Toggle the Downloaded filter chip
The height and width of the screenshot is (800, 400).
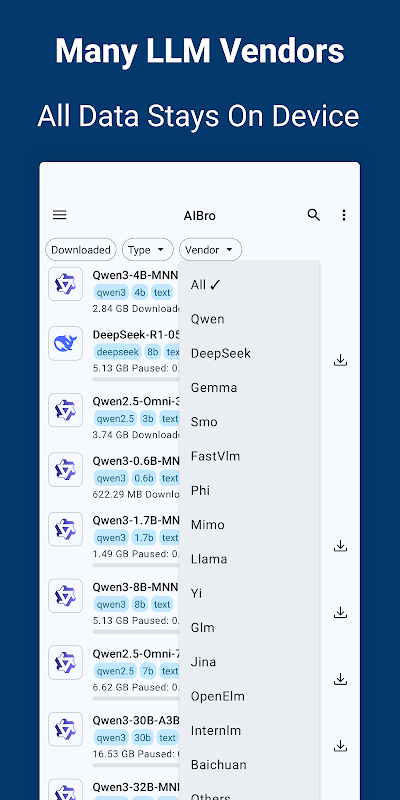(81, 250)
